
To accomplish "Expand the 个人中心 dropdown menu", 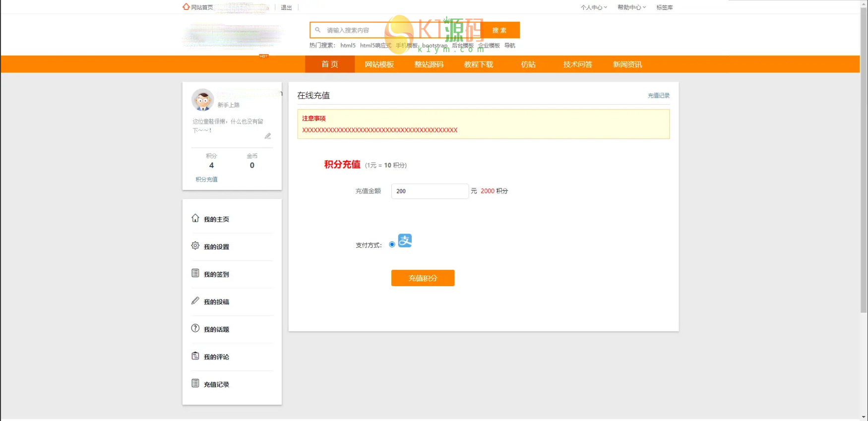I will [x=593, y=7].
